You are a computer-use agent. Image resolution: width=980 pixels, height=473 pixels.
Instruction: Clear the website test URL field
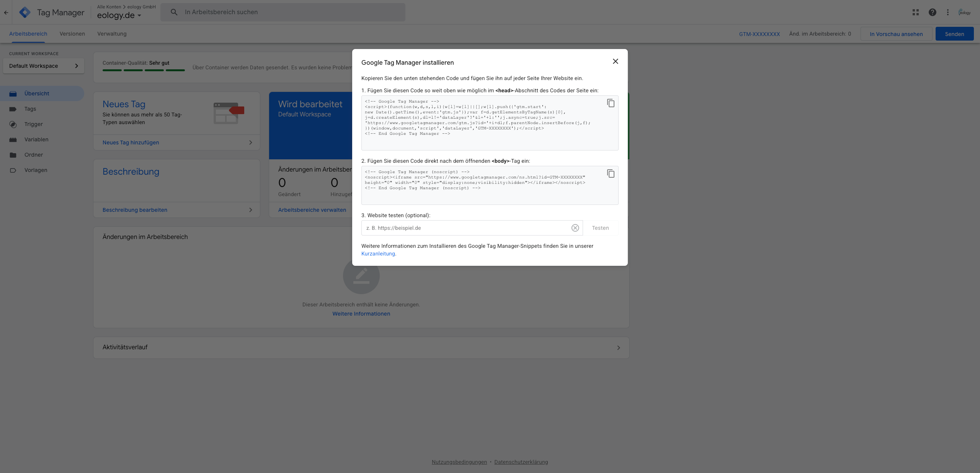[x=575, y=228]
